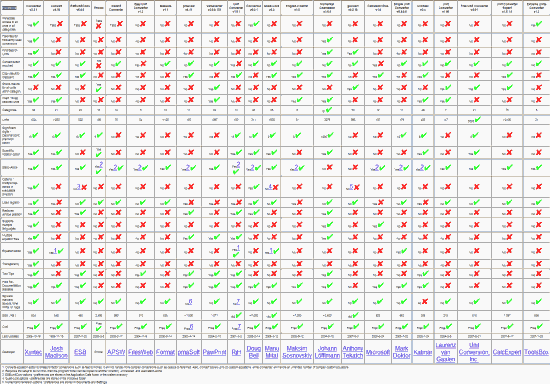Open footnote 2 link in Kalmar column
Image resolution: width=550 pixels, height=384 pixels.
tap(422, 168)
